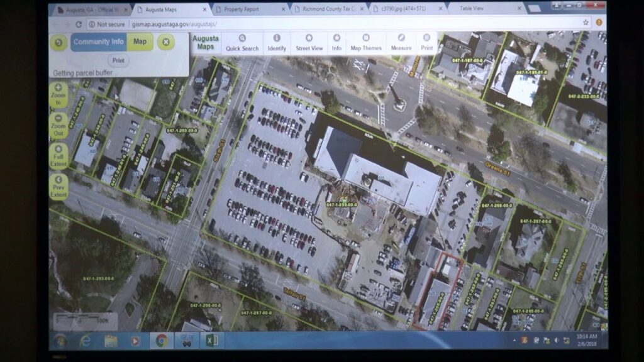Screen dimensions: 644x362
Task: Open Windows Media Player from taskbar
Action: [135, 341]
